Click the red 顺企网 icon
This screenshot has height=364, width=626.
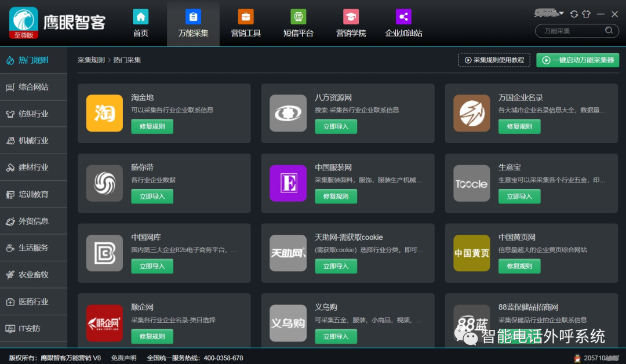pyautogui.click(x=104, y=323)
